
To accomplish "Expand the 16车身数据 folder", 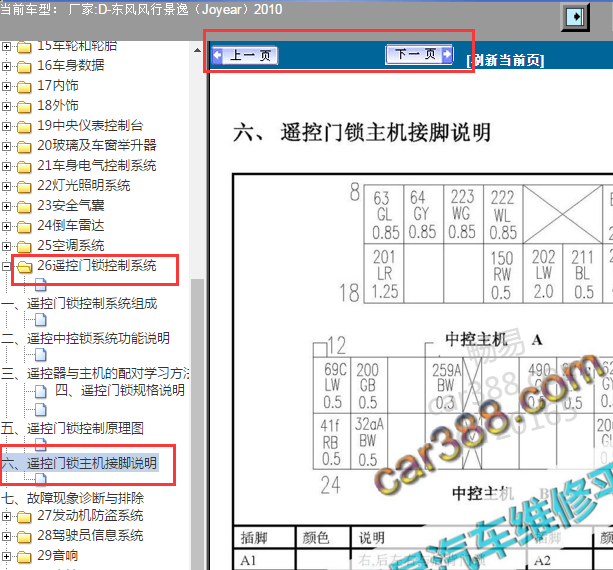I will coord(6,66).
